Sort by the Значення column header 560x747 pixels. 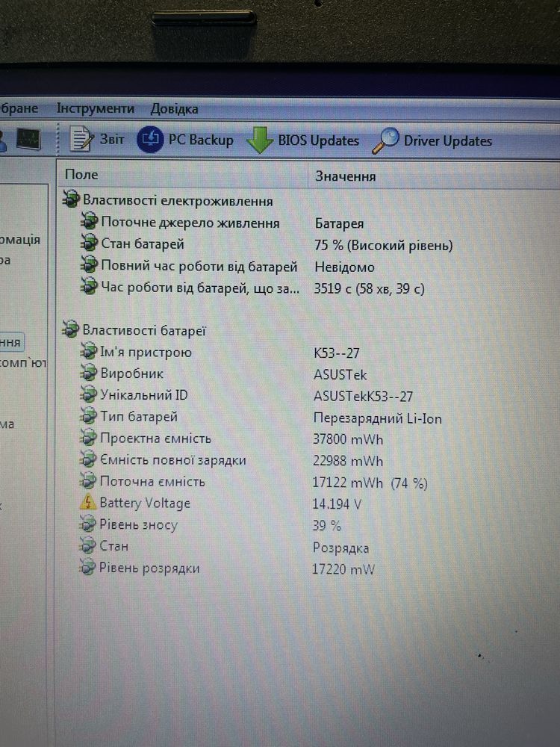(345, 176)
